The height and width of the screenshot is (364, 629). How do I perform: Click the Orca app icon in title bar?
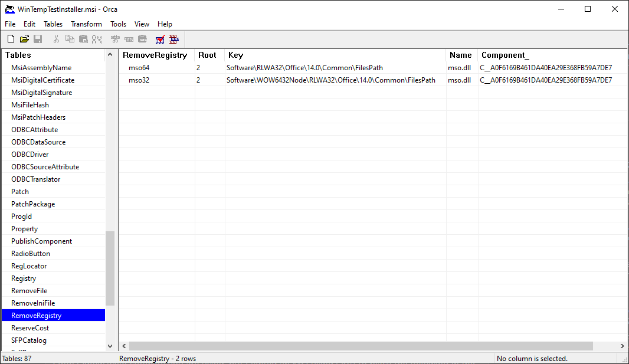point(9,9)
